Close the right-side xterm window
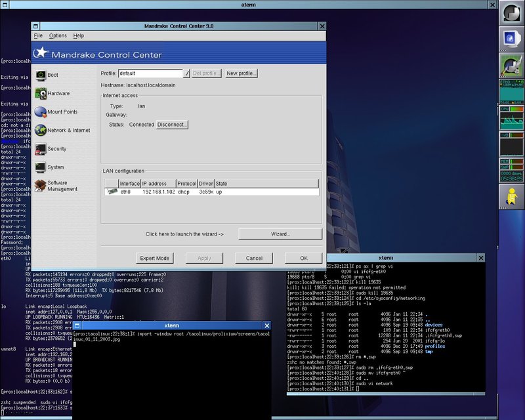This screenshot has width=525, height=420. 481,258
